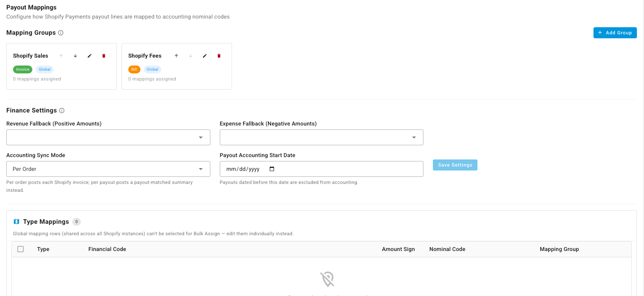Click the Nominal Code column header
Screen dimensions: 644x296
click(447, 249)
